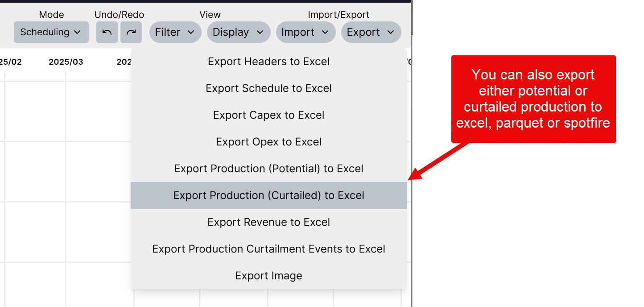Viewport: 644px width, 307px height.
Task: Choose Export Schedule to Excel
Action: (268, 88)
